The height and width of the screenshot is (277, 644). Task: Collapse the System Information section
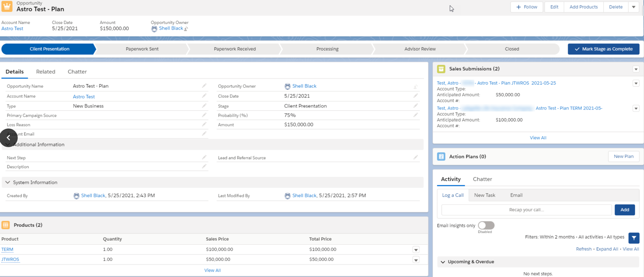[x=8, y=182]
